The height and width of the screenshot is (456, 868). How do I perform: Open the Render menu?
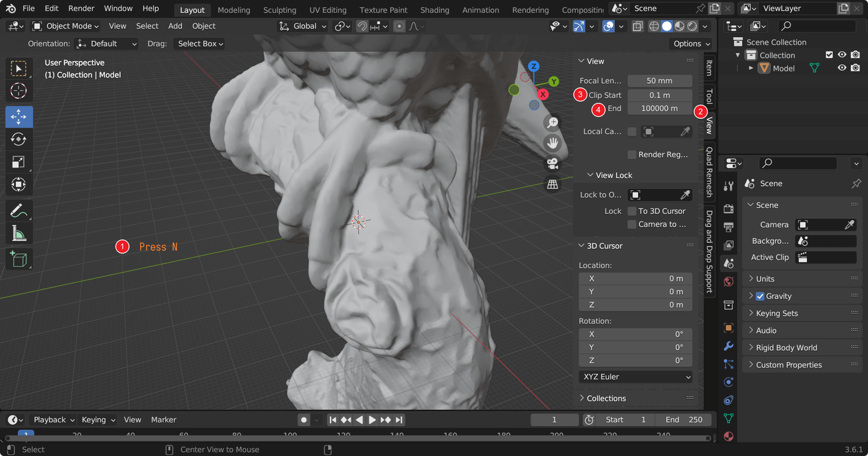coord(81,9)
